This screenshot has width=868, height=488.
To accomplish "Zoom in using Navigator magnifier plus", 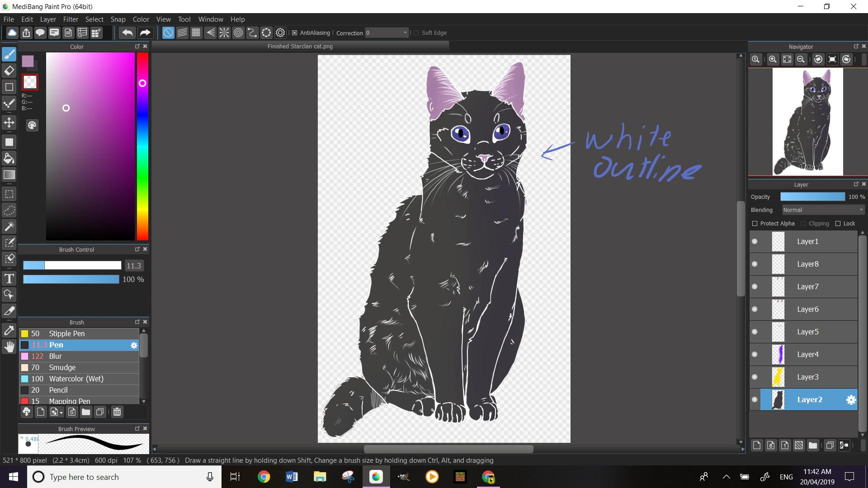I will (773, 59).
